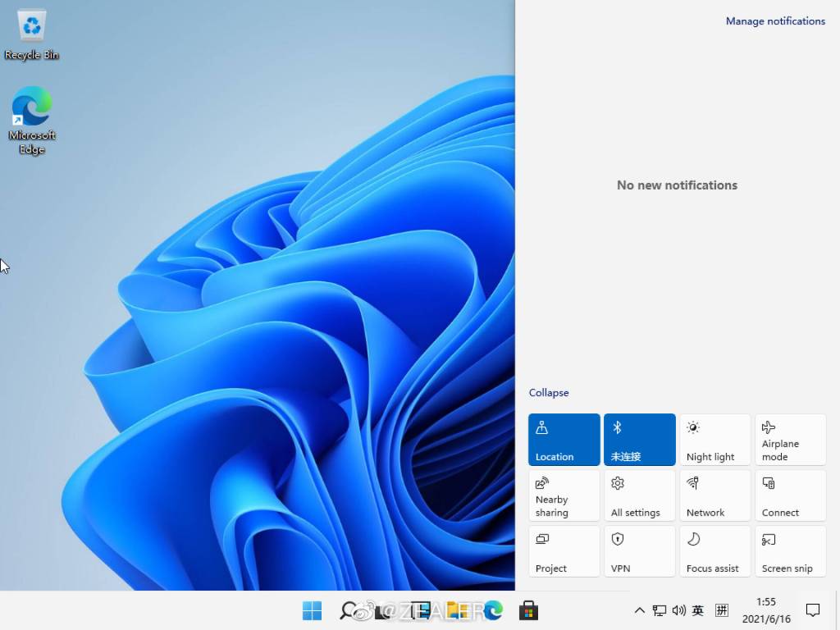Click the network icon in system tray
This screenshot has height=630, width=840.
point(659,610)
